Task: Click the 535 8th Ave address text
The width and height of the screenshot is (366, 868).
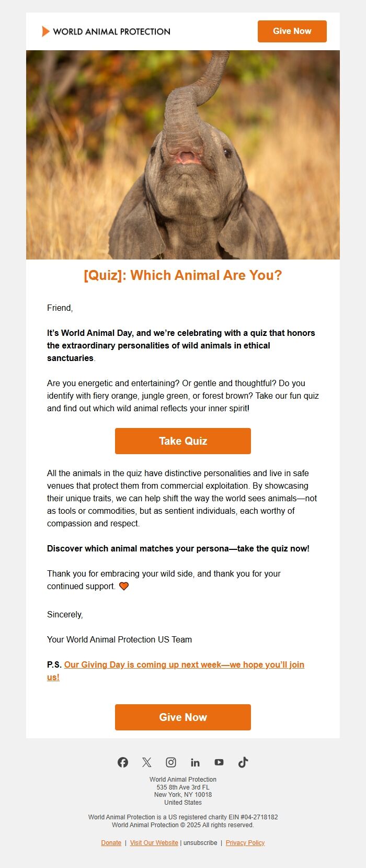Action: tap(183, 787)
